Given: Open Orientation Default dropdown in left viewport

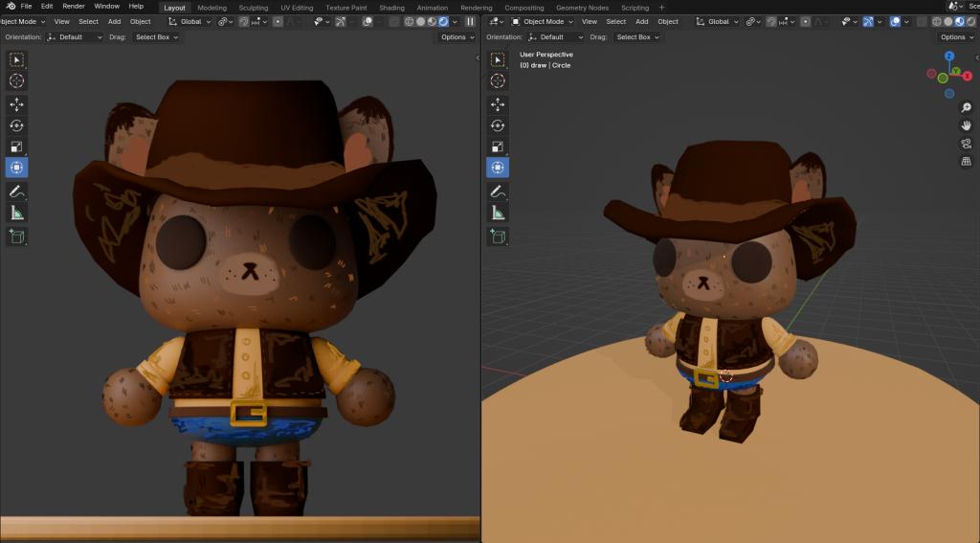Looking at the screenshot, I should point(74,37).
